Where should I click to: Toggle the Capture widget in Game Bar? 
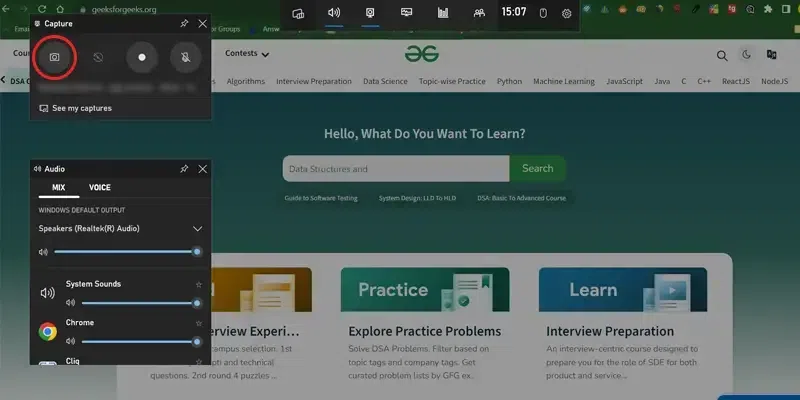pyautogui.click(x=370, y=14)
